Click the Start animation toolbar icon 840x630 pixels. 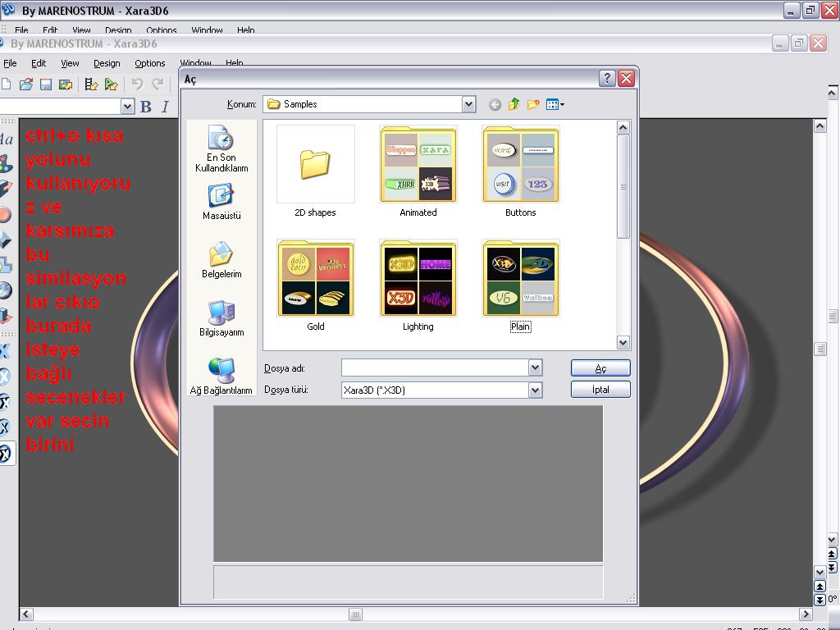coord(111,84)
